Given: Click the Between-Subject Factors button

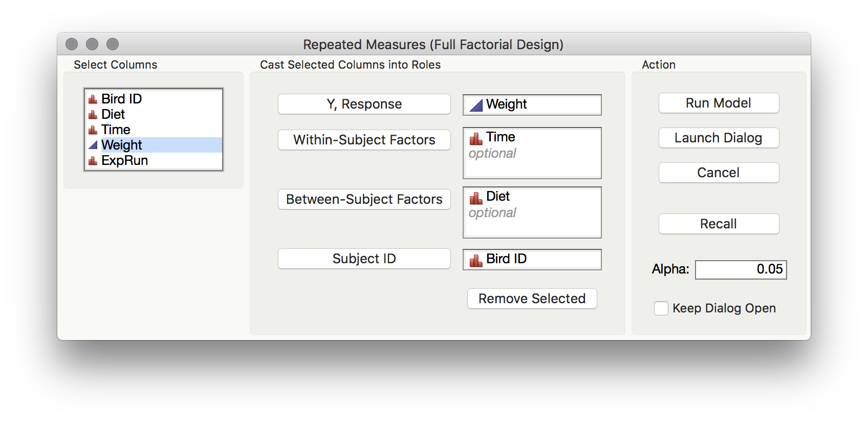Looking at the screenshot, I should 364,199.
